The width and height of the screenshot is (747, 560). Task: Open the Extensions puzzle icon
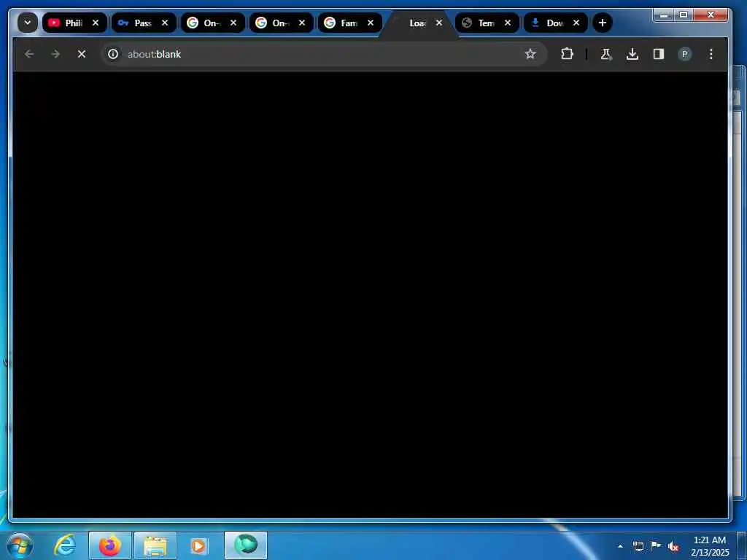click(x=567, y=54)
